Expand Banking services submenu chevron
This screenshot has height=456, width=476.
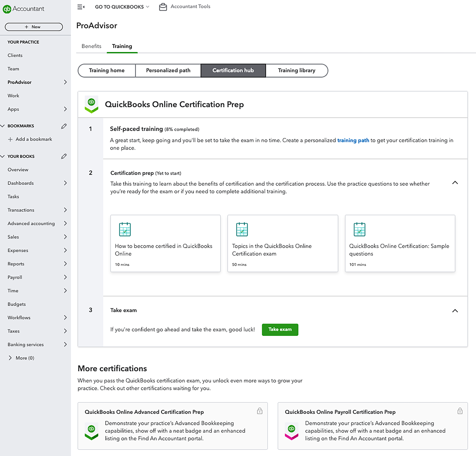tap(65, 344)
